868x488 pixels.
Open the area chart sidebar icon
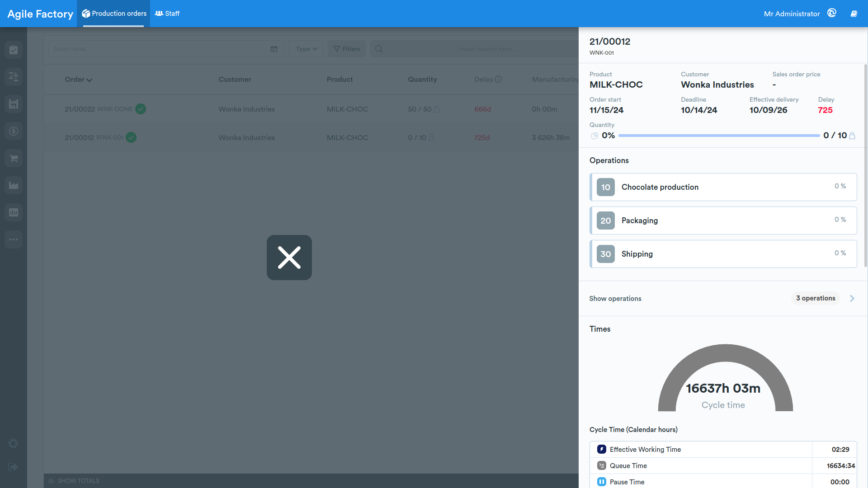tap(14, 185)
